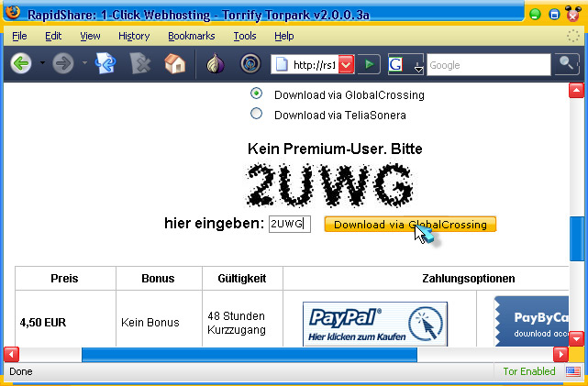Image resolution: width=588 pixels, height=386 pixels.
Task: Open the Back history dropdown arrow
Action: pyautogui.click(x=42, y=63)
